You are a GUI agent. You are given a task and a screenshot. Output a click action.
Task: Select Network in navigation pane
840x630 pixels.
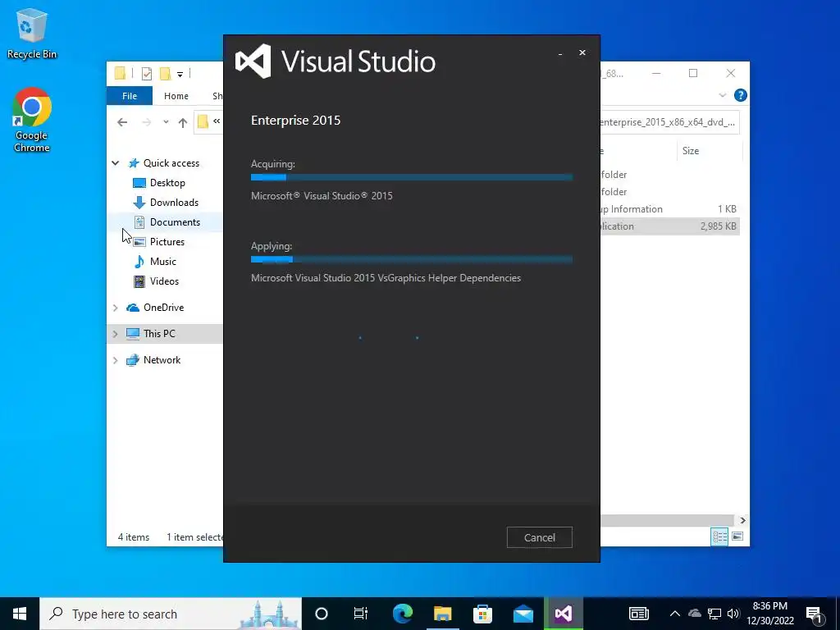click(x=153, y=360)
